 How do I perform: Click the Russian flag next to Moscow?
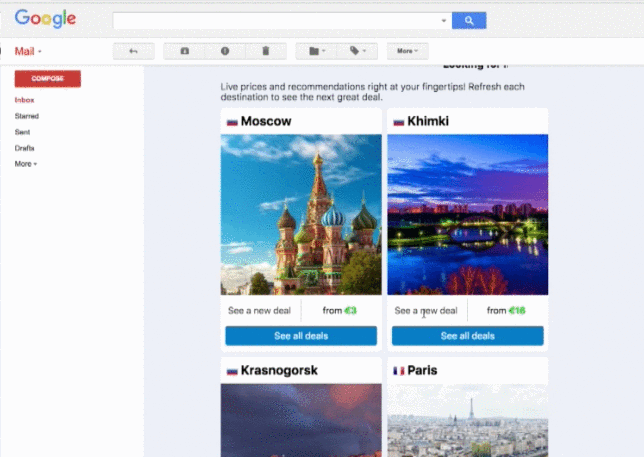[232, 122]
